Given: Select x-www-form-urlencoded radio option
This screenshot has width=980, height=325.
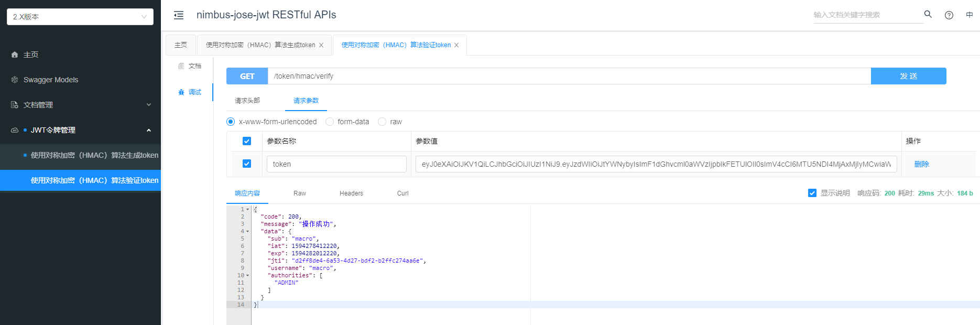Looking at the screenshot, I should click(231, 122).
